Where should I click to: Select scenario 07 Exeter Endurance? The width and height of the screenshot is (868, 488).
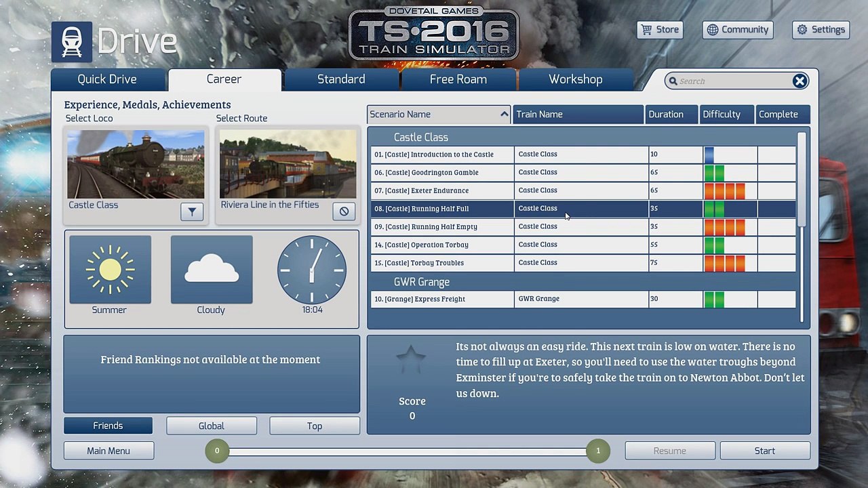[x=583, y=190]
